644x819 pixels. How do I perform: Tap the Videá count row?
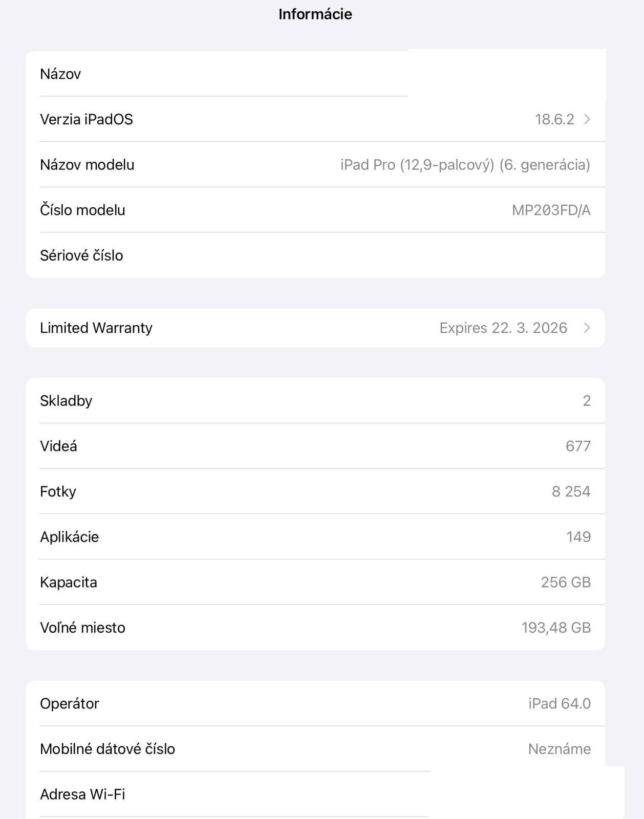pyautogui.click(x=315, y=446)
